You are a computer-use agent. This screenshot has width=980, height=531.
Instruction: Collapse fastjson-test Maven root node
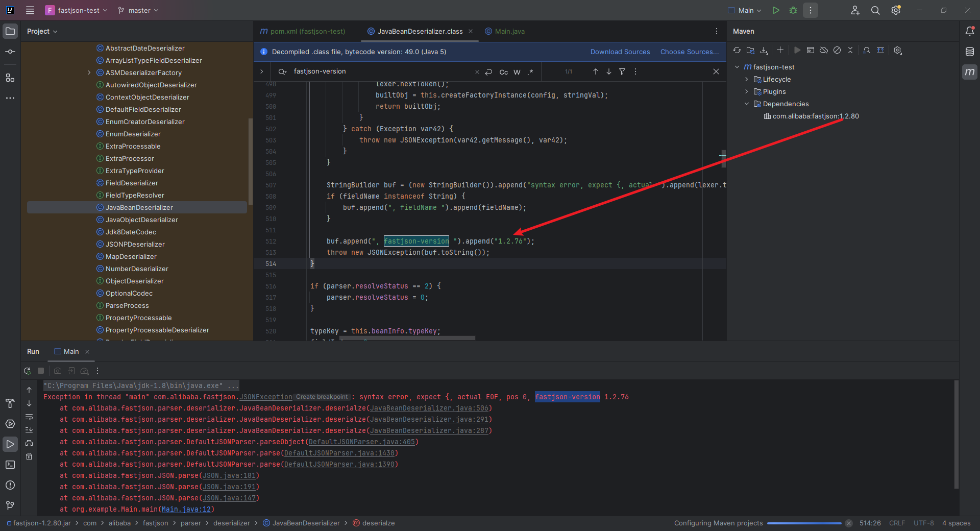(x=737, y=67)
